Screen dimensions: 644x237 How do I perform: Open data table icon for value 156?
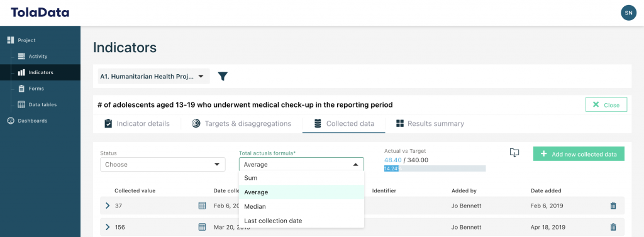[202, 227]
